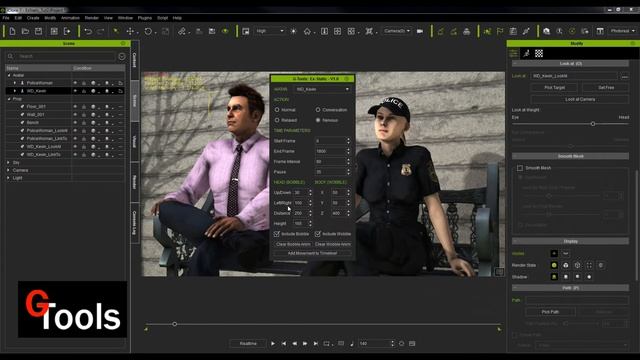Adjust the Look at Weight Eye-Head slider
Viewport: 640px width, 360px height.
click(593, 124)
